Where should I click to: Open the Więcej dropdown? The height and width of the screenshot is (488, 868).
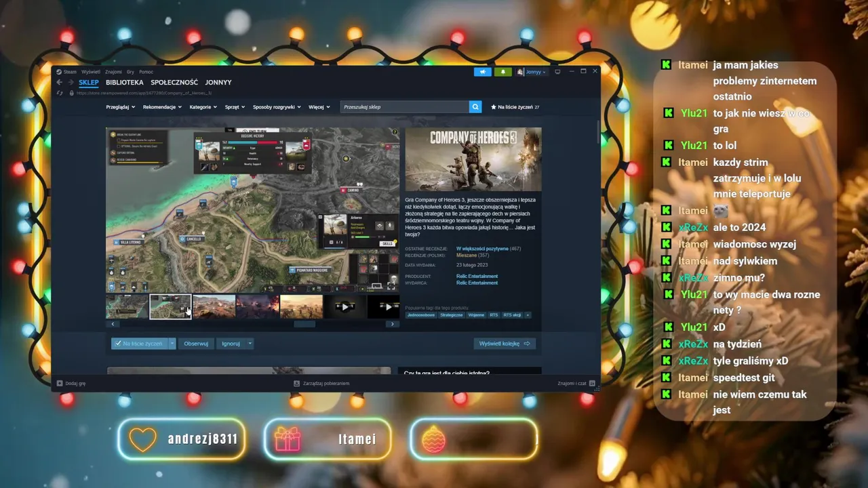(319, 107)
